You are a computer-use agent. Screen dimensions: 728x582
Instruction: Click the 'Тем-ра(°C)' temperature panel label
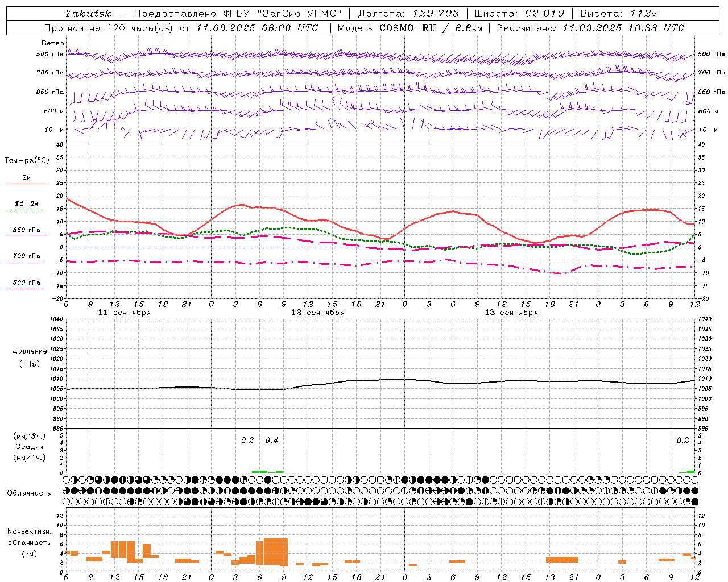(27, 161)
